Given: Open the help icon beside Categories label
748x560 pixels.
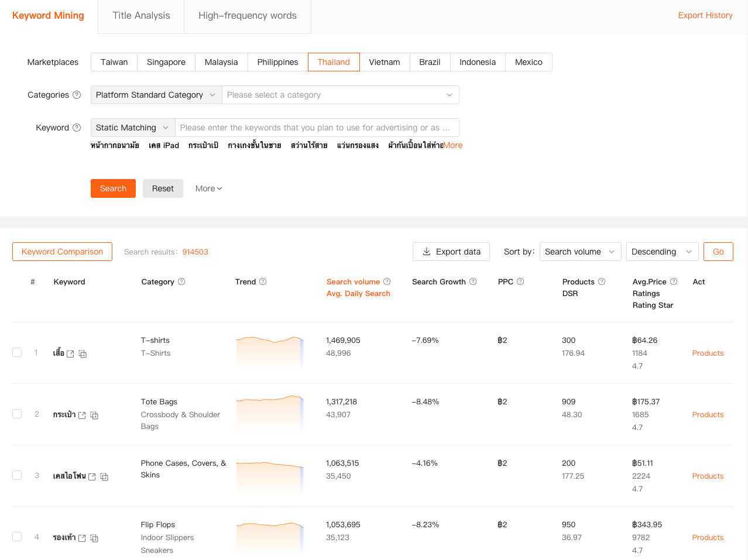Looking at the screenshot, I should (77, 94).
